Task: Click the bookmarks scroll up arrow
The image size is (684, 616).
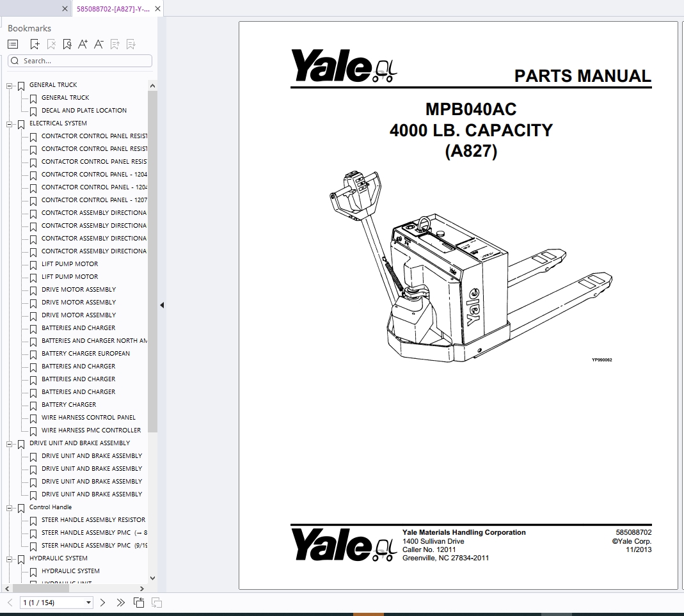Action: click(x=152, y=86)
